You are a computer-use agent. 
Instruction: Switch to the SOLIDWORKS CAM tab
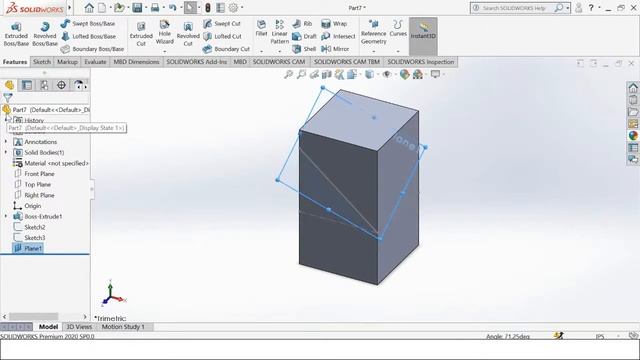click(x=279, y=62)
